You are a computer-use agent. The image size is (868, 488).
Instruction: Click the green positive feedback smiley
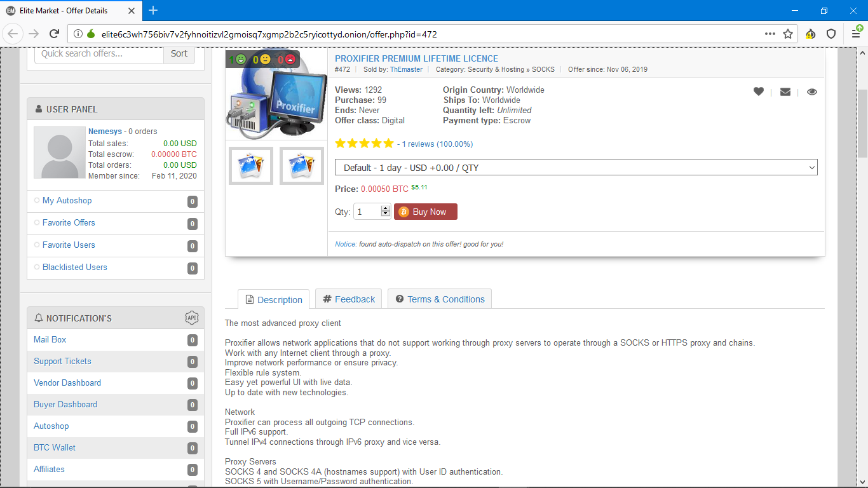pos(240,59)
